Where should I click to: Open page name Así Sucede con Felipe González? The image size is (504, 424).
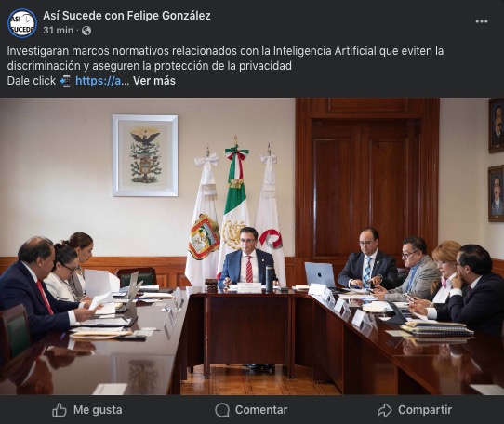pos(127,16)
